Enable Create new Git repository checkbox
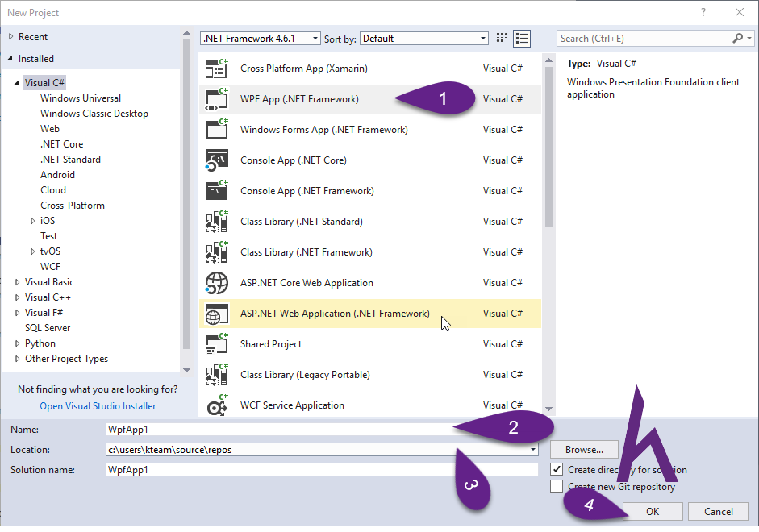759x532 pixels. 557,486
